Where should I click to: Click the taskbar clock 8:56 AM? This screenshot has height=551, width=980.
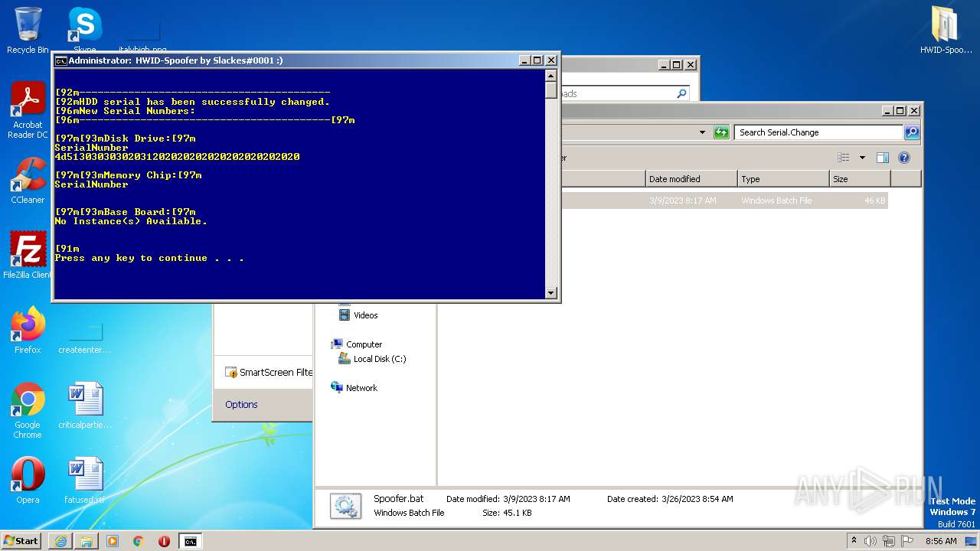click(x=941, y=541)
